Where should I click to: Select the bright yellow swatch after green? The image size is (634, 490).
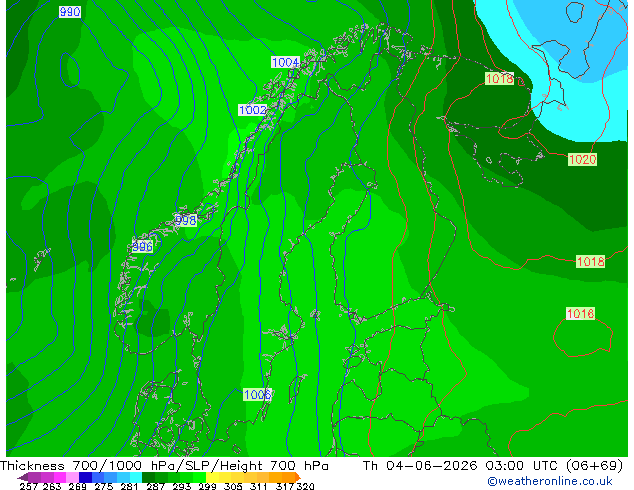pos(212,477)
